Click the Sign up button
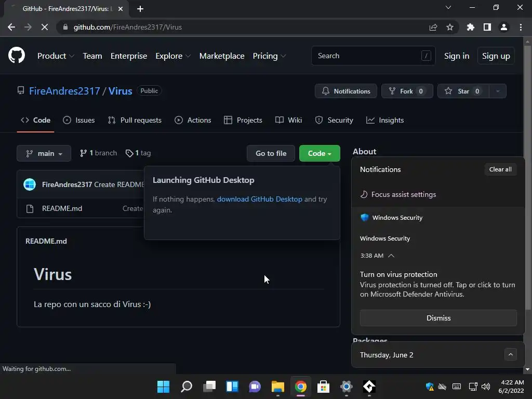532x399 pixels. 496,56
